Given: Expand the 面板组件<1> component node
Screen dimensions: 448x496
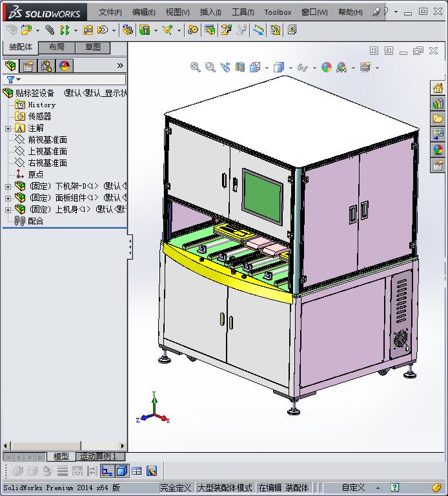Looking at the screenshot, I should pos(8,198).
